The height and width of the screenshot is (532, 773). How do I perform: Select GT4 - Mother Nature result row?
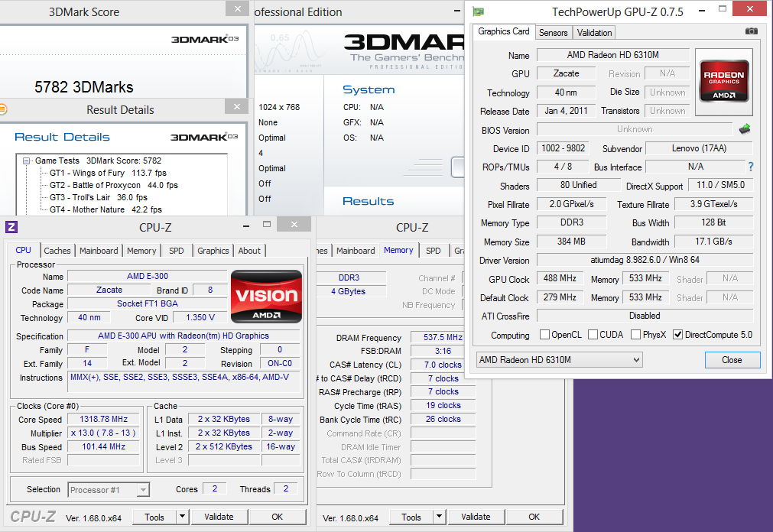tap(106, 209)
